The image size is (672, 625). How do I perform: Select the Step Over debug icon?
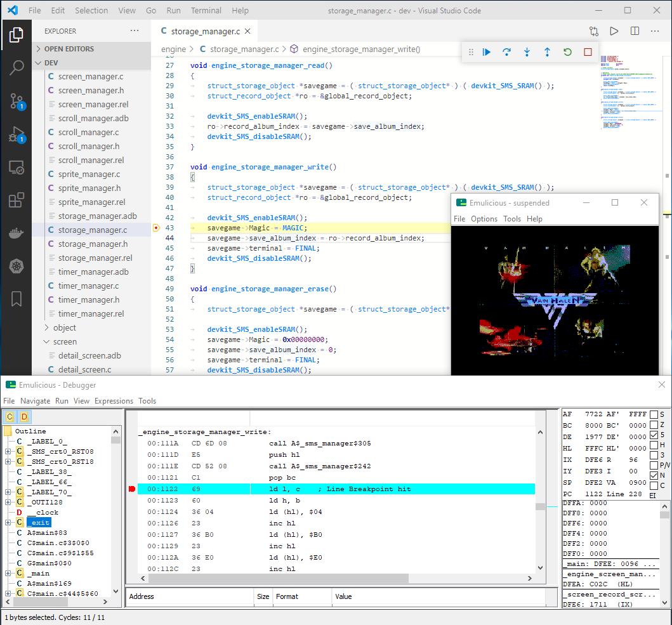(x=506, y=52)
